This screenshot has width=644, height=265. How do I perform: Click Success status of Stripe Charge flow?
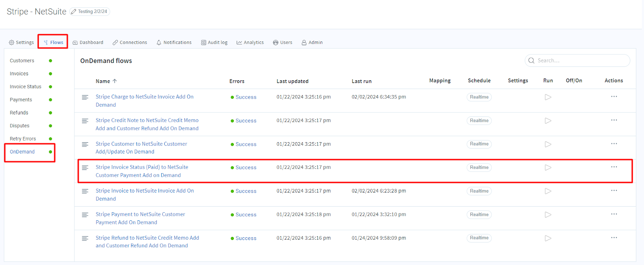coord(244,97)
